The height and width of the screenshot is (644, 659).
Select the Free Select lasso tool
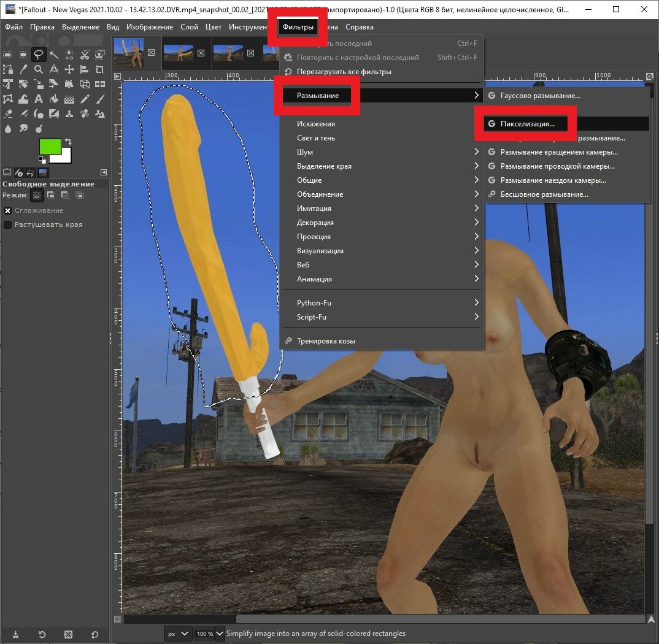point(39,54)
